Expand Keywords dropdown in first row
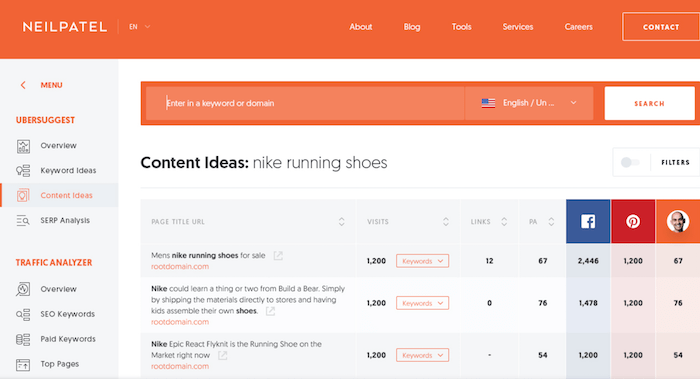 [422, 261]
